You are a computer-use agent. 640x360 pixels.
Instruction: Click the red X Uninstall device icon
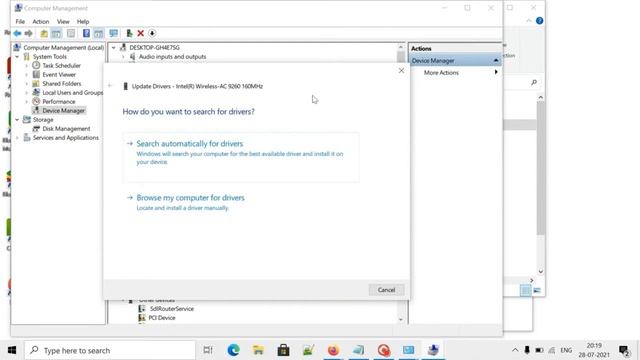(x=140, y=33)
